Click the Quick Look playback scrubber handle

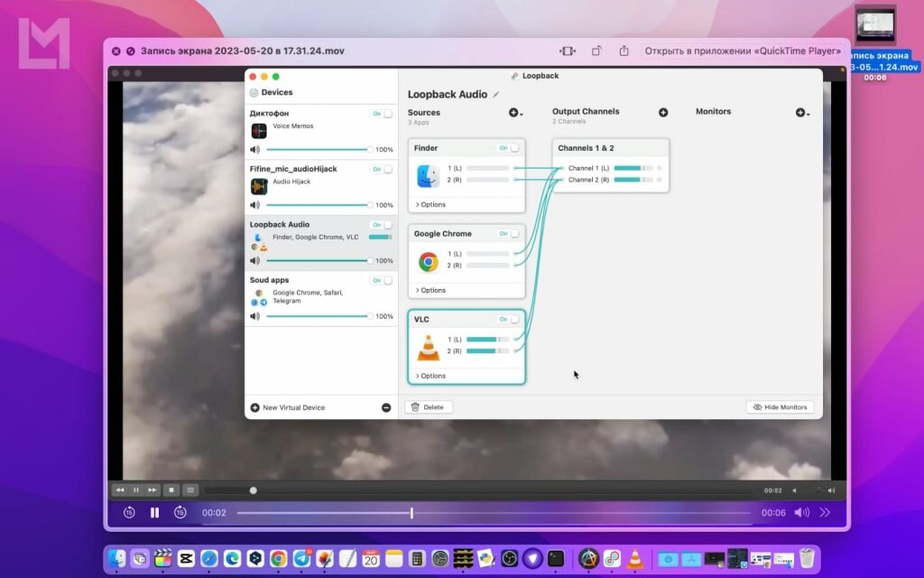pos(411,513)
